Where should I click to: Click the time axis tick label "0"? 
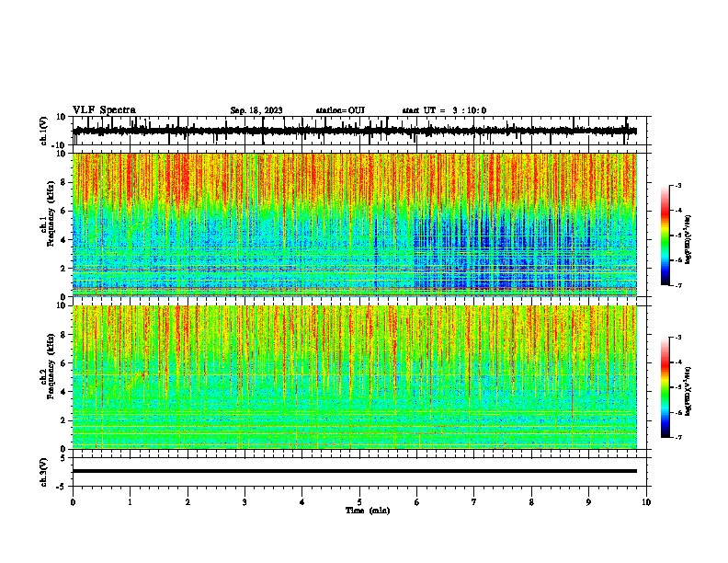coord(73,502)
